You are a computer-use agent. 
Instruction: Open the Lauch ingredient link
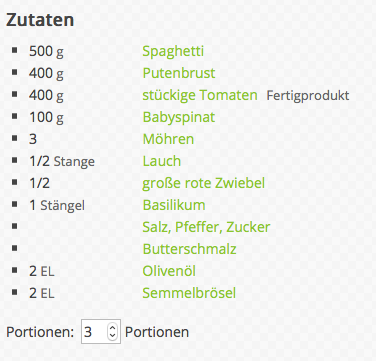[162, 161]
